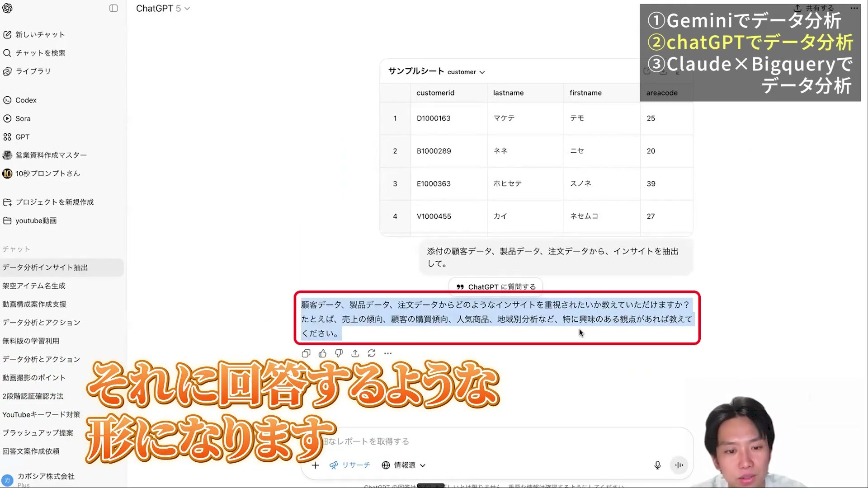Open the データ分析インサイト抽出 chat
This screenshot has height=488, width=868.
tap(62, 267)
